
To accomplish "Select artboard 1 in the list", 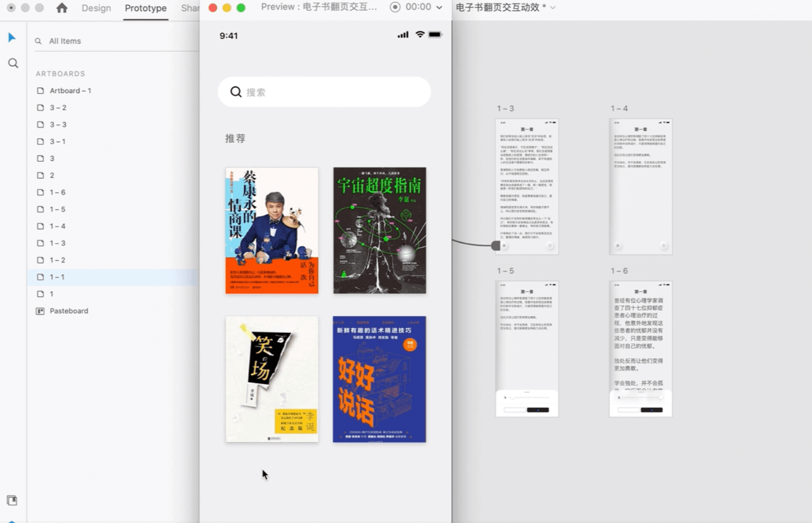I will tap(113, 294).
